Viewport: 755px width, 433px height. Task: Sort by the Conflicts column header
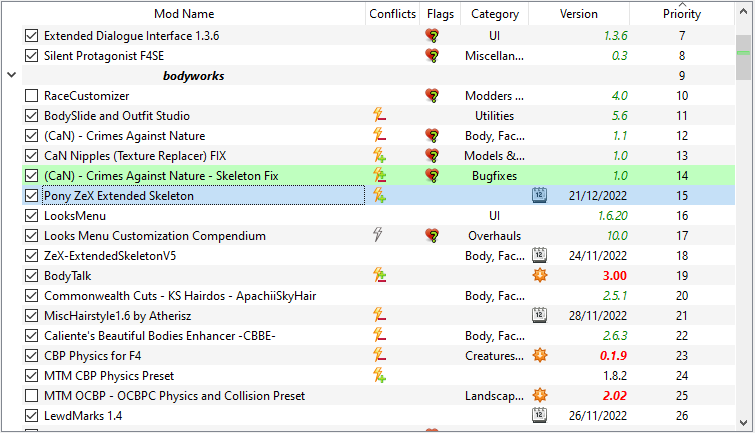392,14
